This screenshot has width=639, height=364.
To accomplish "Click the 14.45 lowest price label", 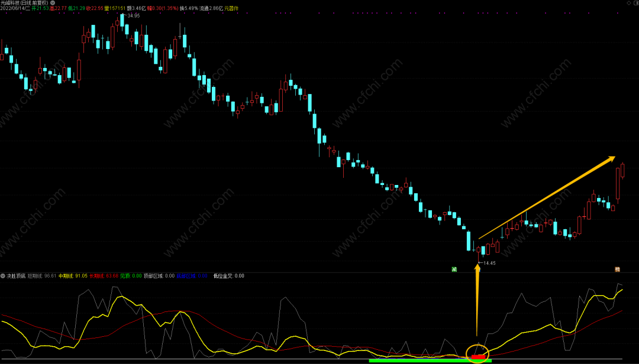I will pyautogui.click(x=489, y=263).
